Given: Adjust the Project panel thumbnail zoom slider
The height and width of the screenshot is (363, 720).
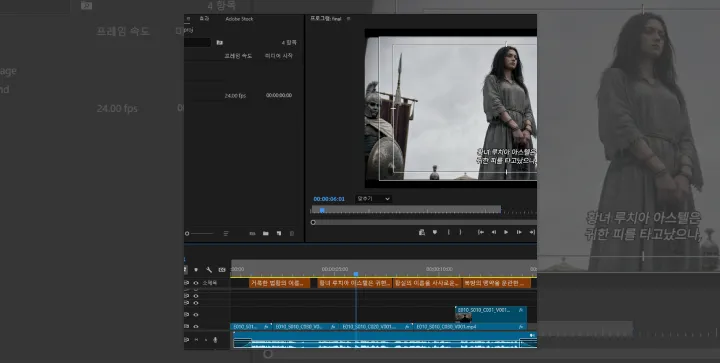Looking at the screenshot, I should coord(200,234).
